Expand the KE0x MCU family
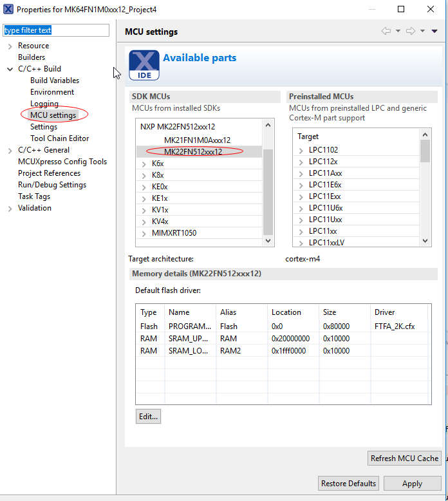 pyautogui.click(x=144, y=187)
